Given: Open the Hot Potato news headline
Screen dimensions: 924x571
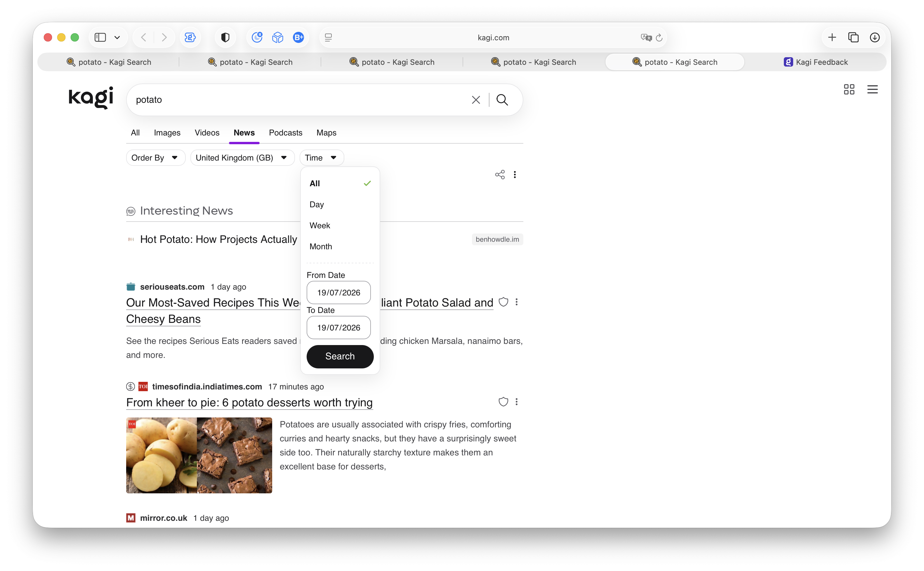Looking at the screenshot, I should click(x=219, y=239).
